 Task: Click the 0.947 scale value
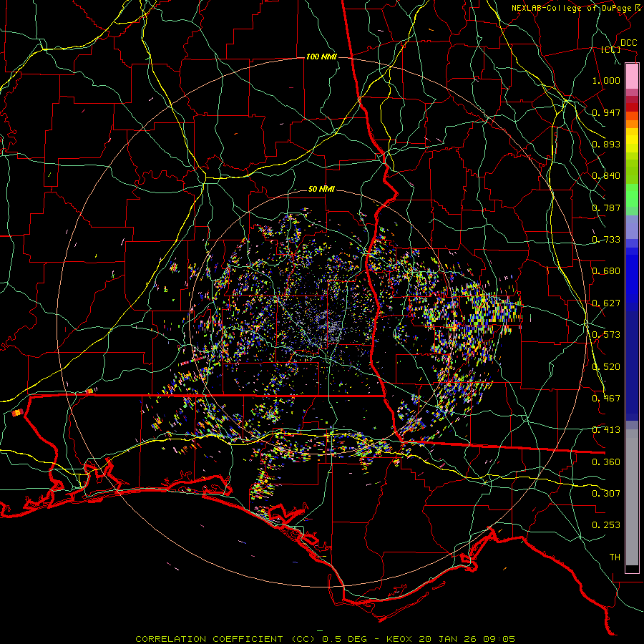pos(606,112)
